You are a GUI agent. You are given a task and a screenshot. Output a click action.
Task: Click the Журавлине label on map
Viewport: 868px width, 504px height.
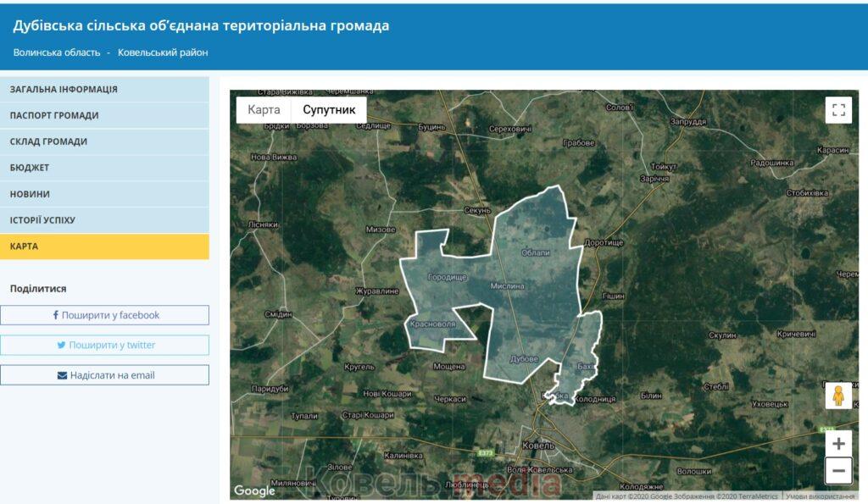tap(376, 291)
